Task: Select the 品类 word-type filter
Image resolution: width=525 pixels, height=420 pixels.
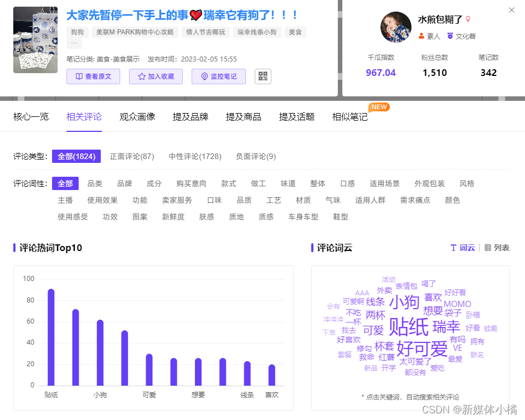Action: click(x=95, y=183)
